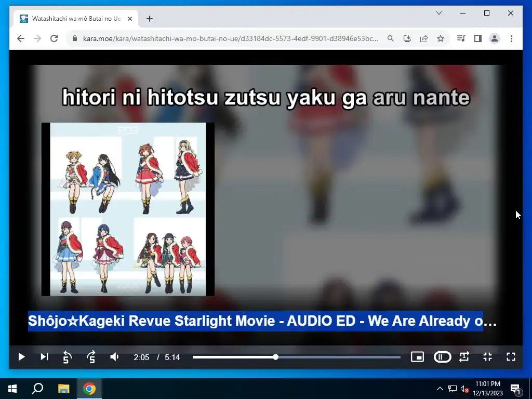Open a new browser tab
The height and width of the screenshot is (399, 532).
[x=150, y=19]
